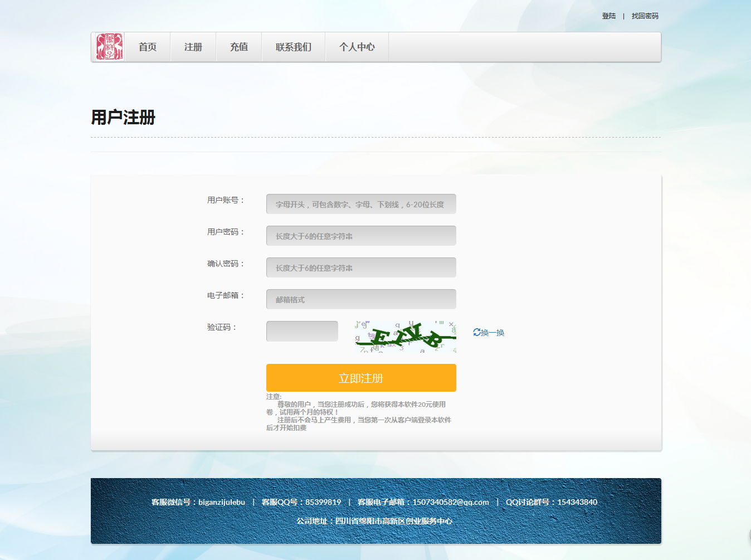
Task: Click the captcha image
Action: 406,337
